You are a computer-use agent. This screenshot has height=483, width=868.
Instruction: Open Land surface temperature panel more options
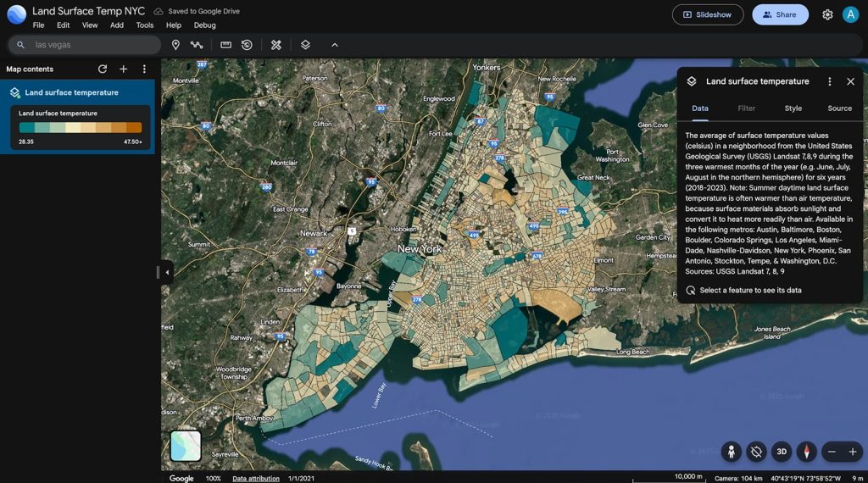tap(830, 81)
